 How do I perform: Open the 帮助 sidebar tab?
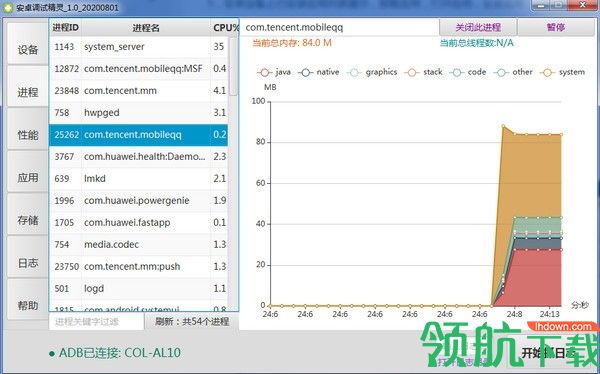tap(28, 300)
